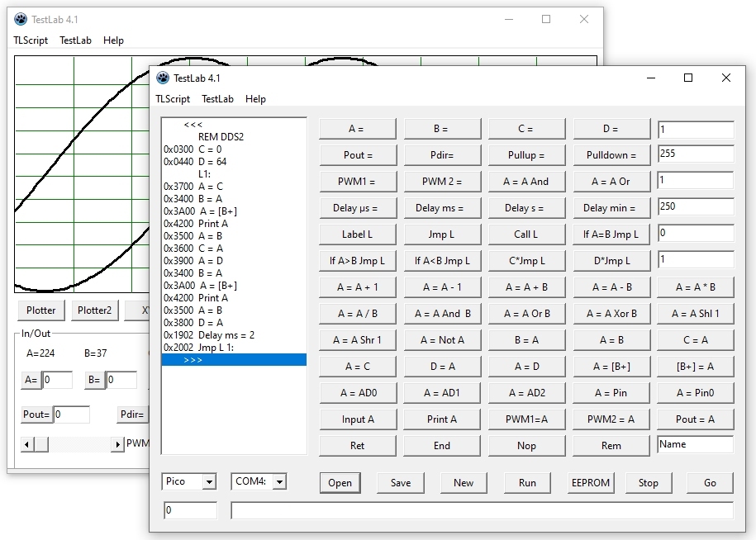
Task: Click the Open button
Action: coord(340,483)
